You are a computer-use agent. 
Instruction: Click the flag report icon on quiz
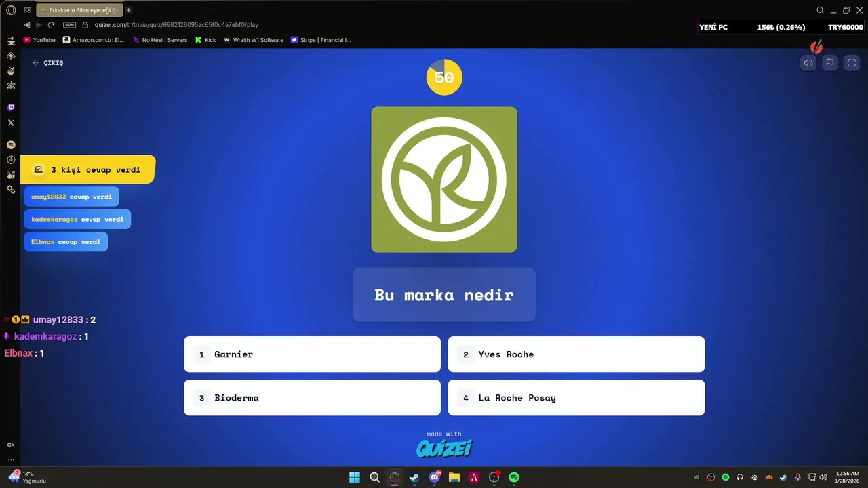pos(829,63)
